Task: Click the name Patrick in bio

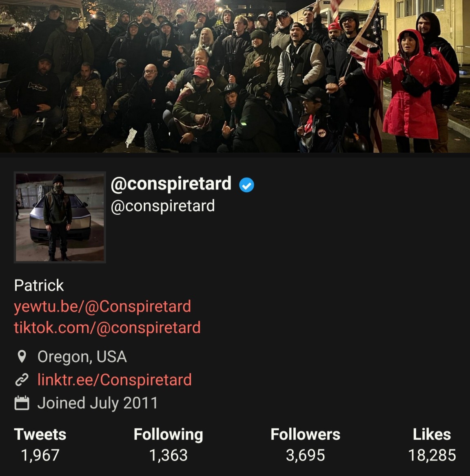Action: pyautogui.click(x=39, y=285)
